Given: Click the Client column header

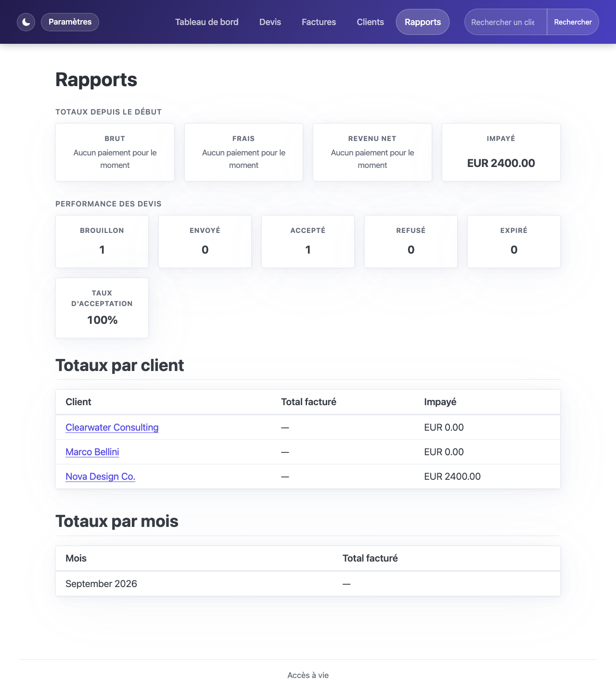Looking at the screenshot, I should coord(78,402).
